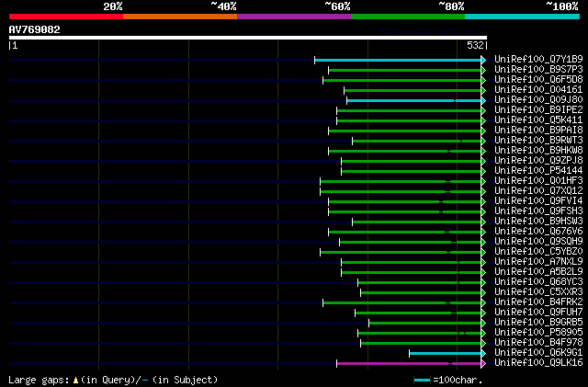This screenshot has width=588, height=387.
Task: Click the ~100% legend label
Action: tap(562, 6)
